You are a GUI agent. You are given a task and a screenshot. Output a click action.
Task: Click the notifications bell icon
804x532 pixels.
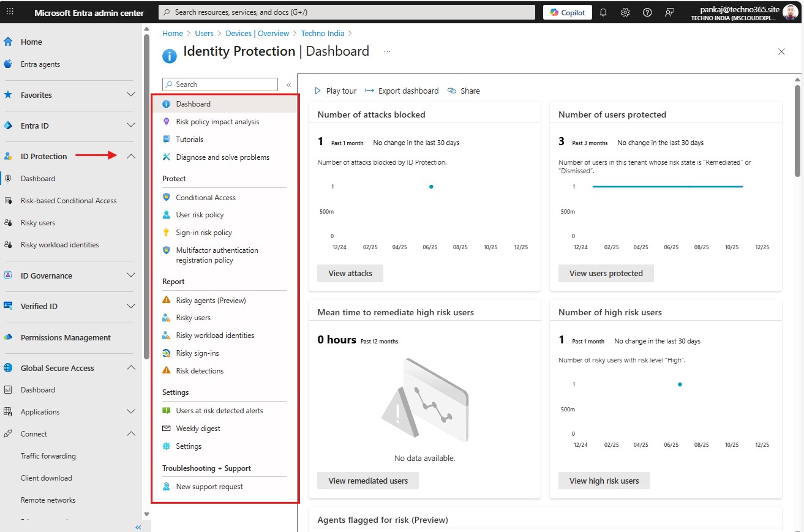[603, 12]
